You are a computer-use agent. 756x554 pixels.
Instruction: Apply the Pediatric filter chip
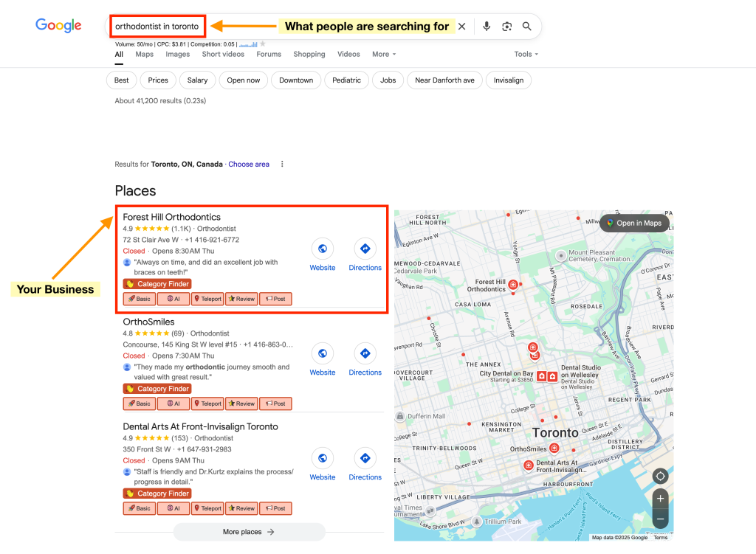(x=347, y=80)
